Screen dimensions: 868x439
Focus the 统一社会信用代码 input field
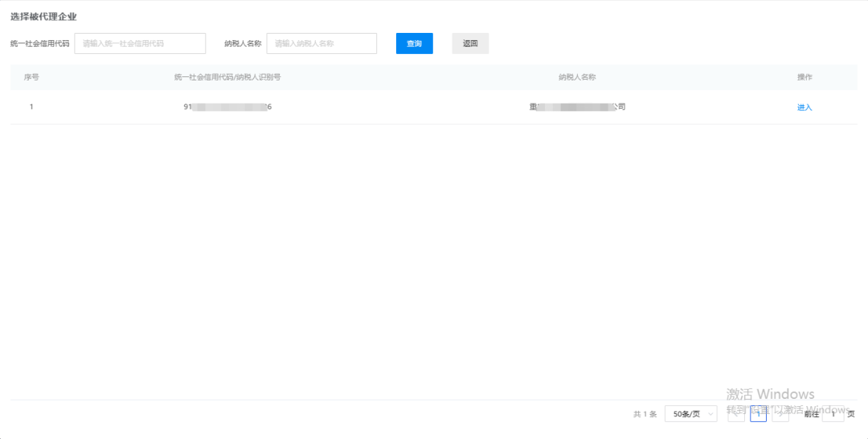point(140,43)
